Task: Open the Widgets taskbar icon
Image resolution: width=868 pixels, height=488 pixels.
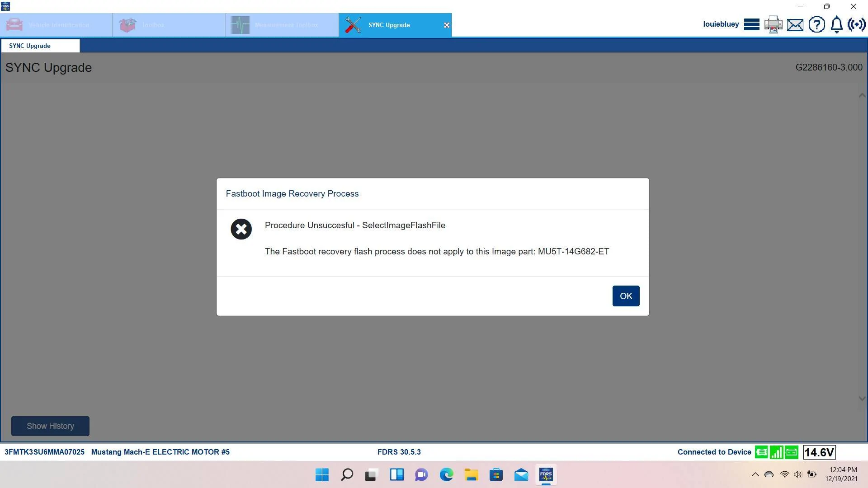Action: [396, 475]
